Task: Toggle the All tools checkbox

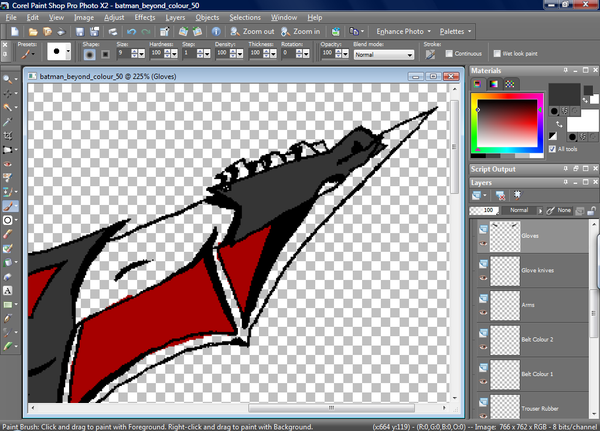Action: (x=552, y=150)
